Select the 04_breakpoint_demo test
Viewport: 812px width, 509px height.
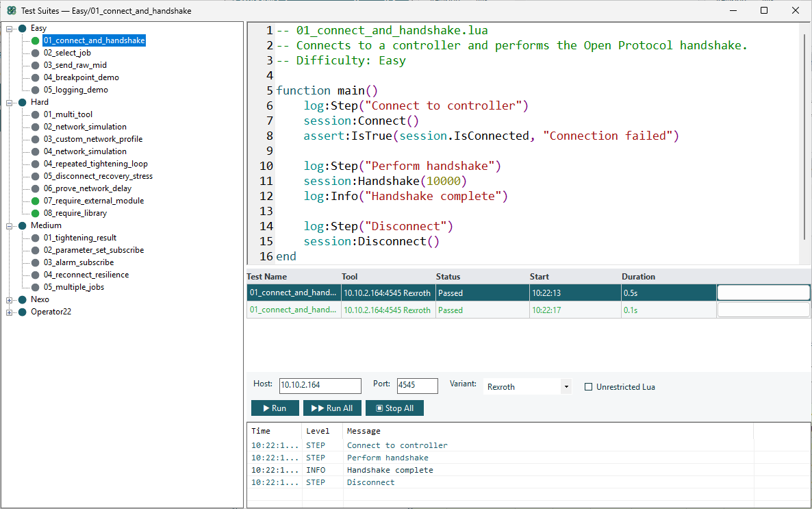[81, 77]
